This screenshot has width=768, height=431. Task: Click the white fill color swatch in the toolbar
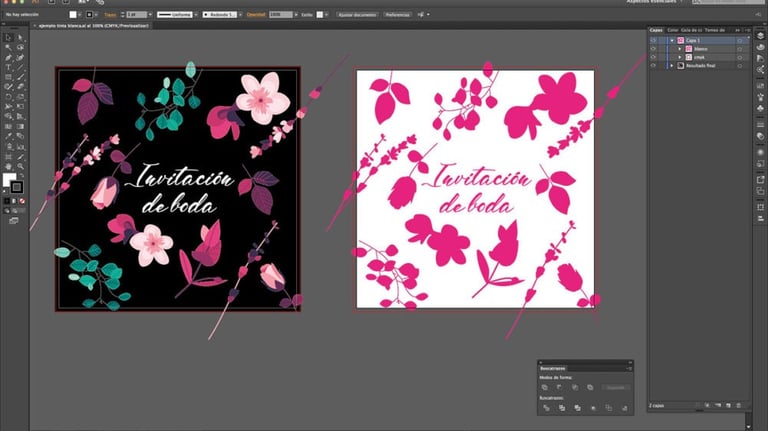point(9,180)
